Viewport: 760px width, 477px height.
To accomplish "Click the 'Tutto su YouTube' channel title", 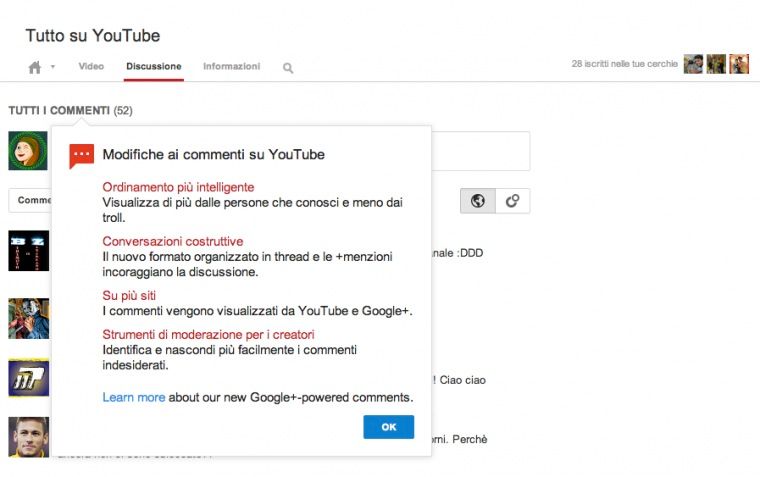I will [93, 35].
